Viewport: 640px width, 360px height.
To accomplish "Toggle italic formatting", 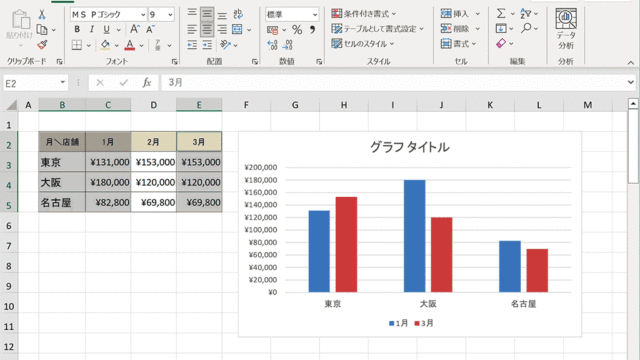I will [x=92, y=29].
